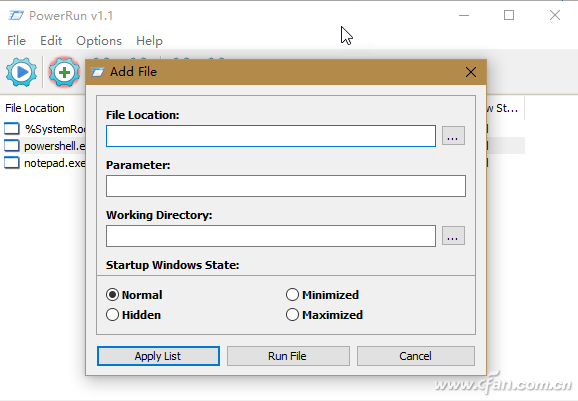
Task: Click the truncated Window State column header
Action: pyautogui.click(x=502, y=108)
